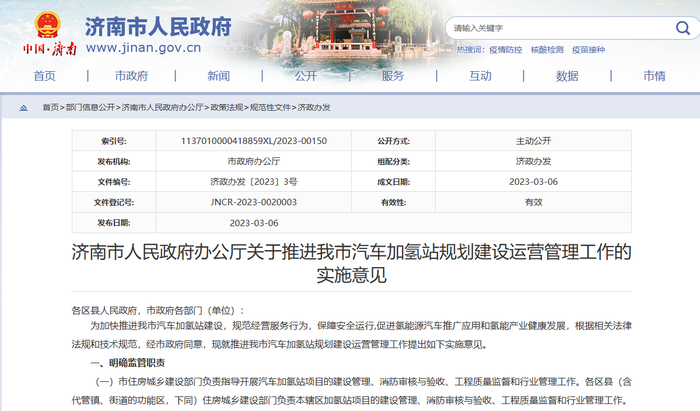Click the salutation line 各区县人民政府

coord(158,311)
